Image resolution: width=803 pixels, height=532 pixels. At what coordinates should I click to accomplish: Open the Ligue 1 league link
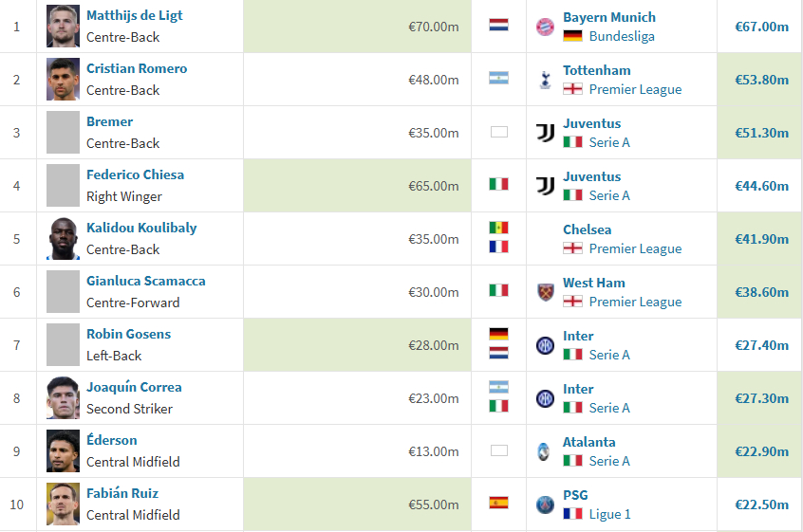pos(610,514)
